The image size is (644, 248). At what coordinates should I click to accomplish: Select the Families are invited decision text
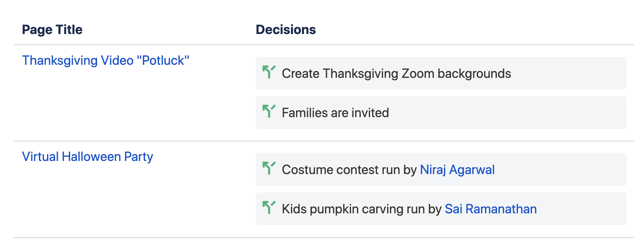pos(335,113)
